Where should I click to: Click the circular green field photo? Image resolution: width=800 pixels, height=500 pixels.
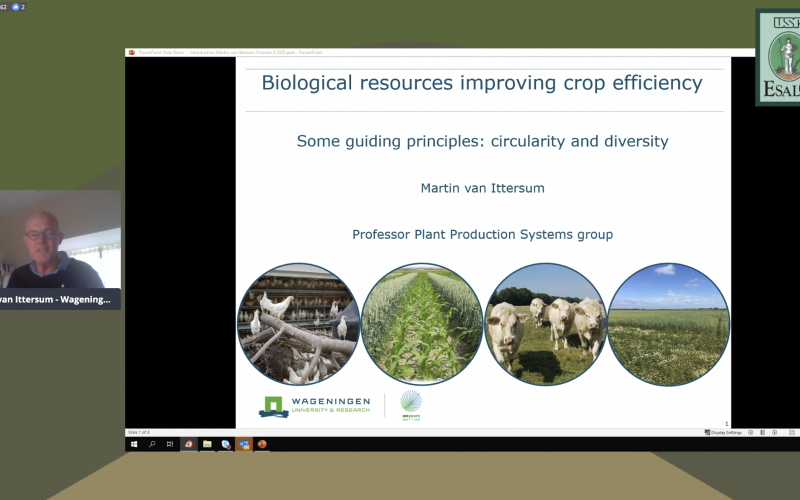(668, 324)
